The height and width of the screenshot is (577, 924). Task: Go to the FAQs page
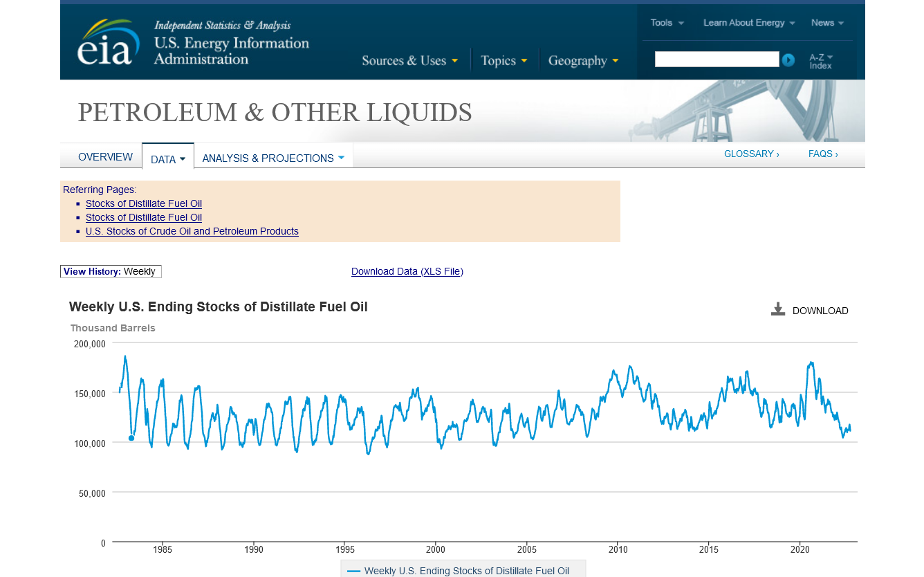(x=822, y=154)
